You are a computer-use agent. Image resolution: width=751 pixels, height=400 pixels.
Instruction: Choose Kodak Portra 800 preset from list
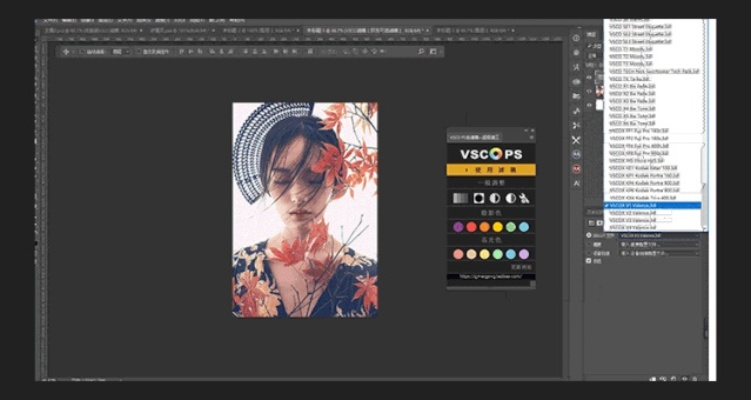click(640, 189)
